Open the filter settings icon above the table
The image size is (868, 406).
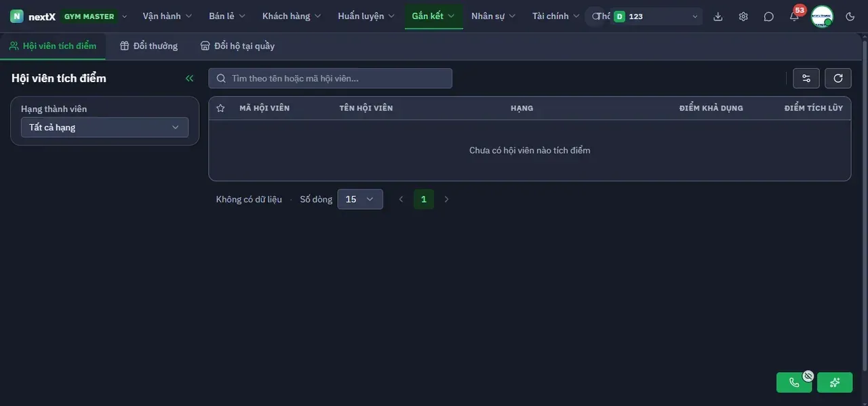[x=806, y=78]
